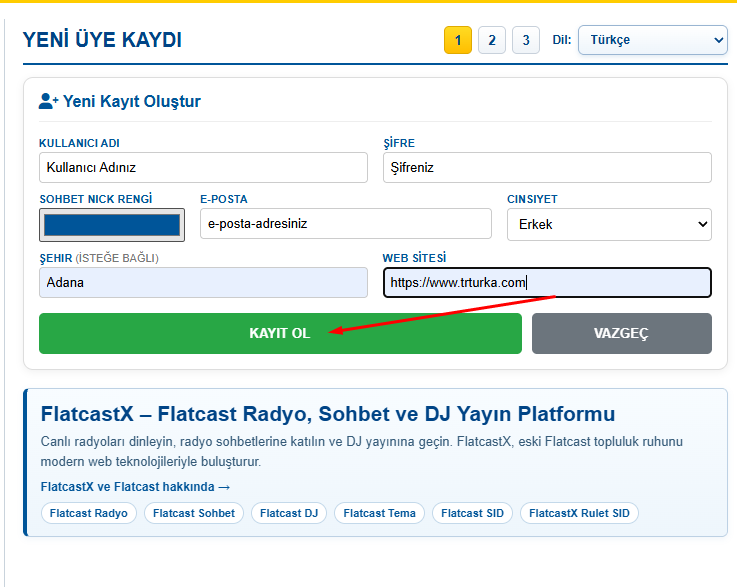Go to step 2 of registration
This screenshot has width=737, height=587.
point(492,40)
